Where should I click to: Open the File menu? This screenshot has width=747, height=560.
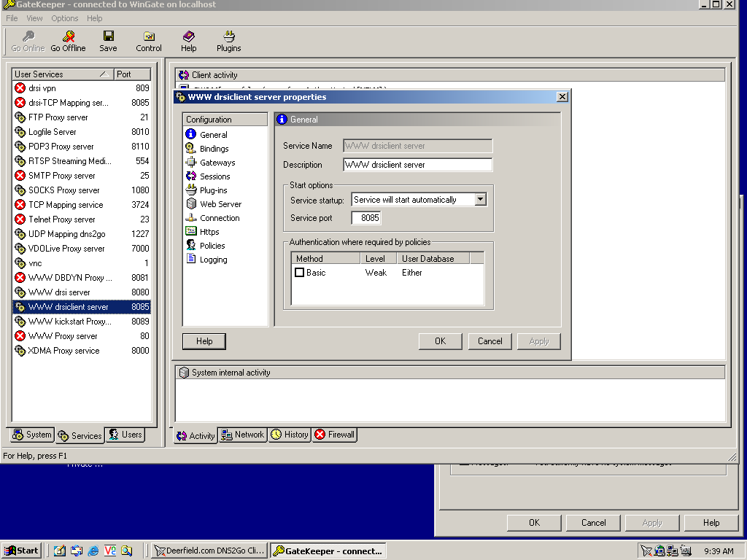(12, 18)
